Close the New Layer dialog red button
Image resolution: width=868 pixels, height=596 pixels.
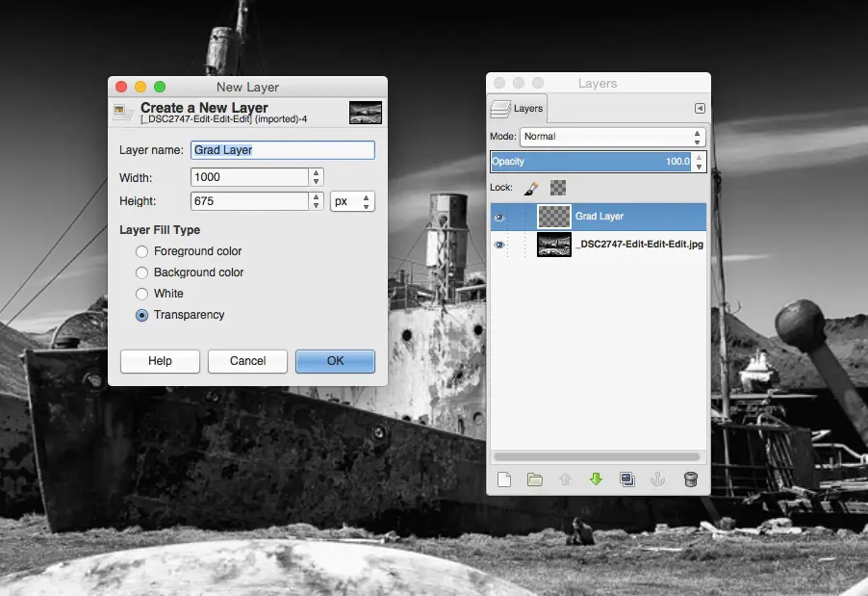(x=121, y=87)
